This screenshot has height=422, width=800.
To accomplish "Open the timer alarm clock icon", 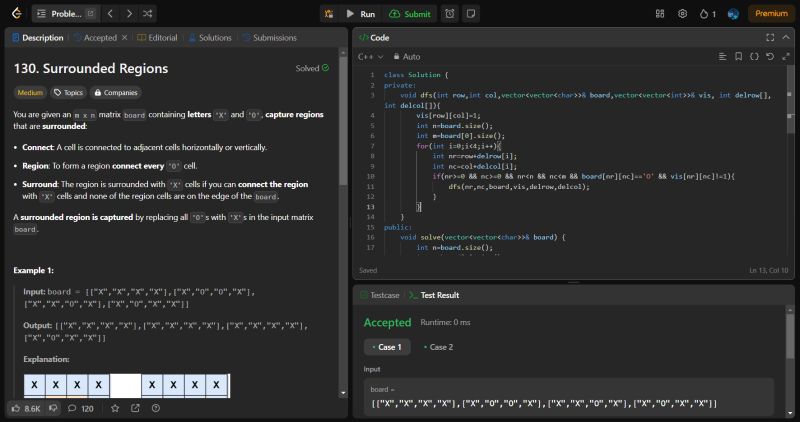I will [x=449, y=14].
